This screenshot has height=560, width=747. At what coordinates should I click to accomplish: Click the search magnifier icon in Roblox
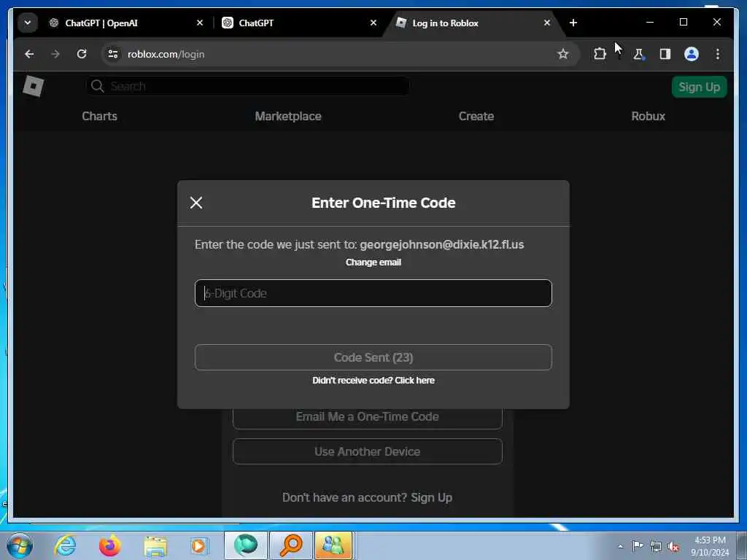pyautogui.click(x=97, y=86)
